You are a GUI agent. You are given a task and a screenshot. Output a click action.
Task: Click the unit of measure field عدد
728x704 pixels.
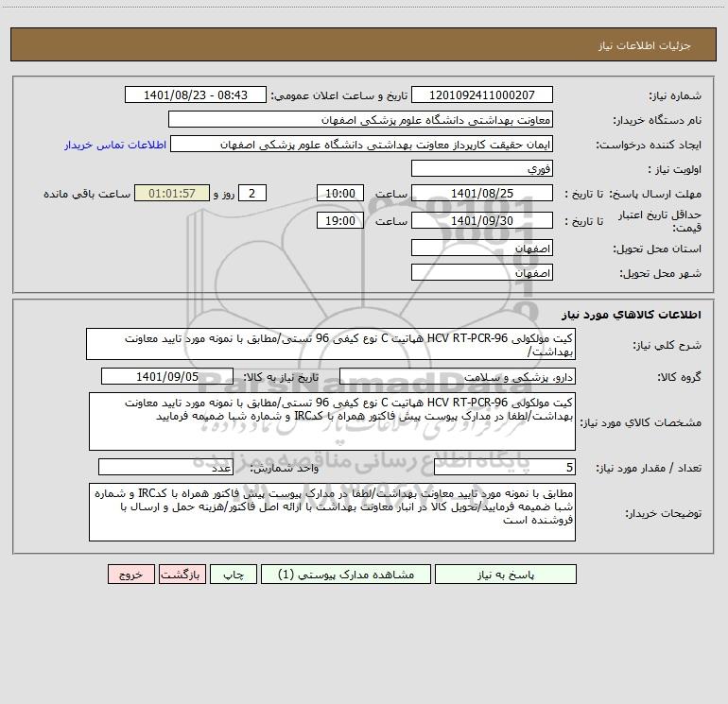pos(165,468)
